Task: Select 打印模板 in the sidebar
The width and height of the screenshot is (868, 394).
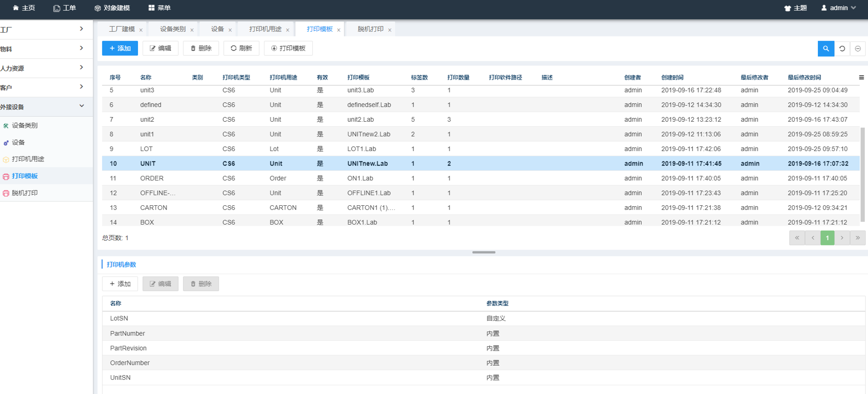Action: pyautogui.click(x=46, y=176)
